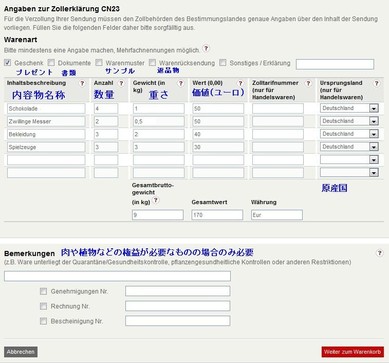Click the Bekleidung description field
This screenshot has width=389, height=363.
pyautogui.click(x=46, y=134)
